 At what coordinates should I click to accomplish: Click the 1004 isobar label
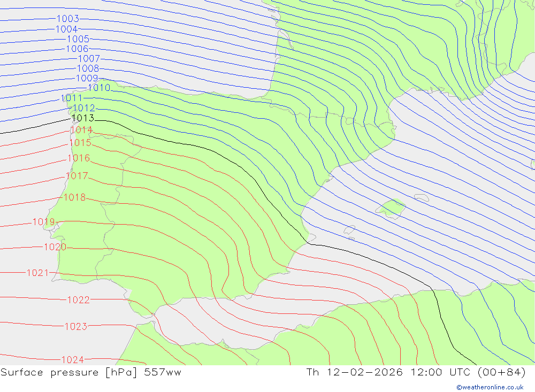(x=66, y=29)
